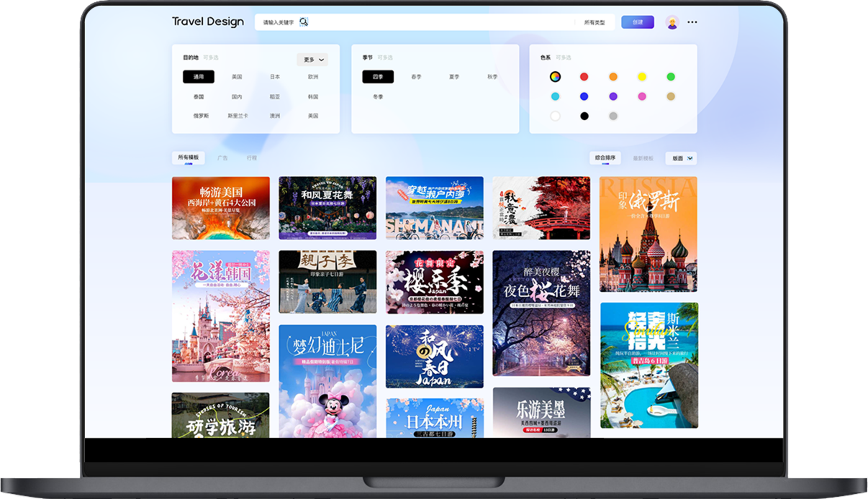Enable the 俄罗斯 destination filter
The height and width of the screenshot is (499, 868).
pyautogui.click(x=200, y=116)
